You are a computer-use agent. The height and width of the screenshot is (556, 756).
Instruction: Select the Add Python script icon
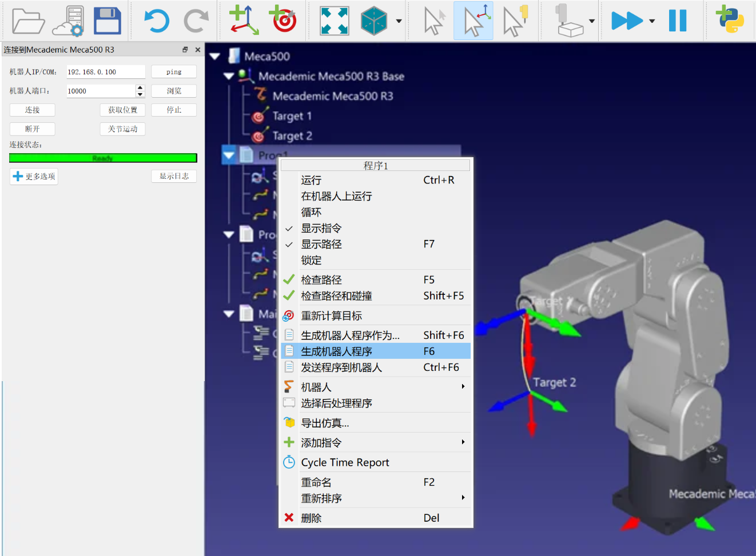pos(730,19)
